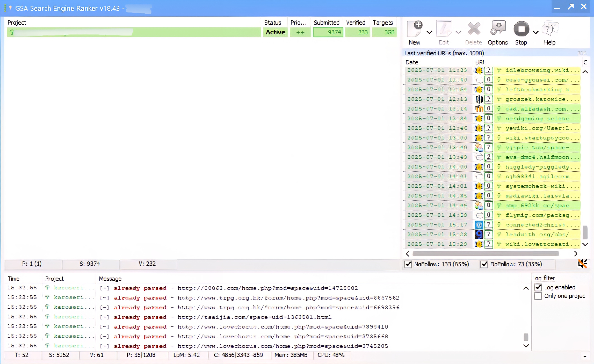Screen dimensions: 594x364
Task: Click the users icon for amp.692kk.cc row
Action: coord(479,205)
